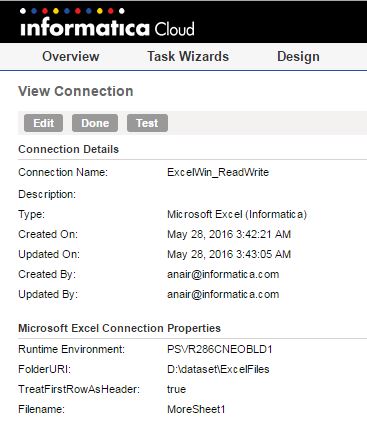Viewport: 367px width, 436px height.
Task: Select the PSVR286CNEOBLD1 runtime environment value
Action: tap(220, 349)
